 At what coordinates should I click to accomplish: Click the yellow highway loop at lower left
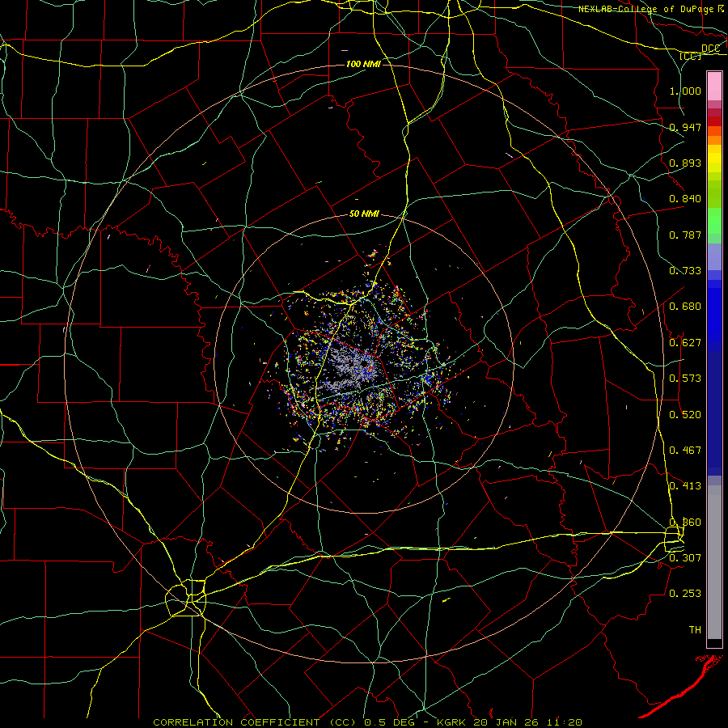click(186, 598)
